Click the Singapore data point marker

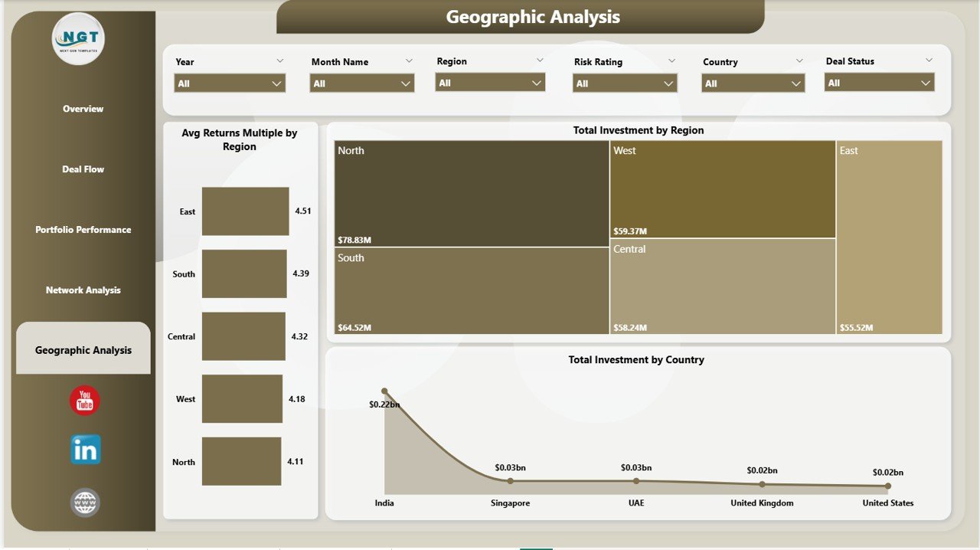click(x=511, y=481)
